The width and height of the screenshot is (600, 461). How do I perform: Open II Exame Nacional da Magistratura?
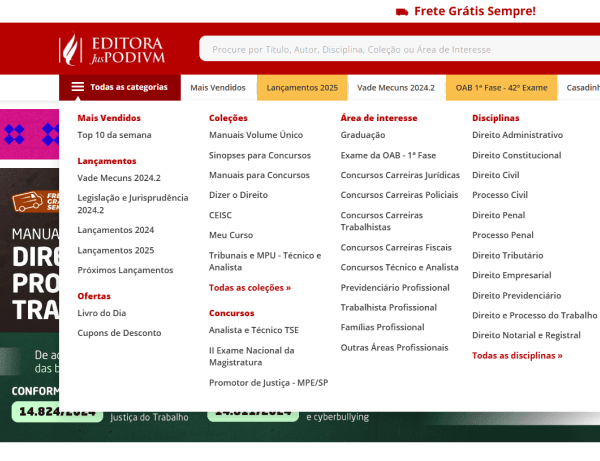point(251,356)
